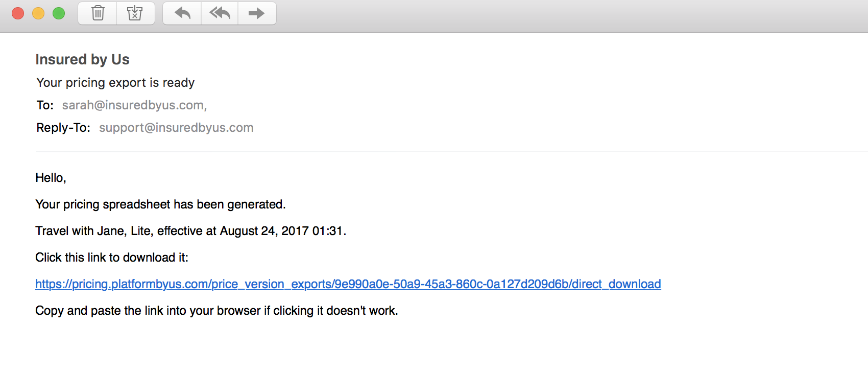The image size is (868, 373).
Task: Click the Copy and paste the link sentence
Action: (x=216, y=311)
